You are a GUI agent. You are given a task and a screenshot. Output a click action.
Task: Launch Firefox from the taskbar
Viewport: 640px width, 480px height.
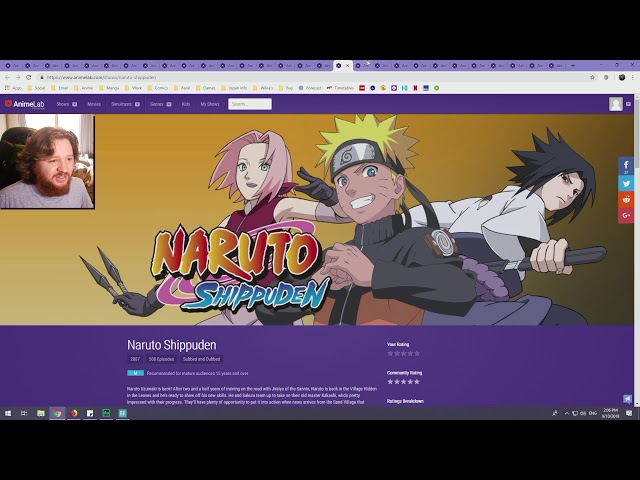[73, 413]
